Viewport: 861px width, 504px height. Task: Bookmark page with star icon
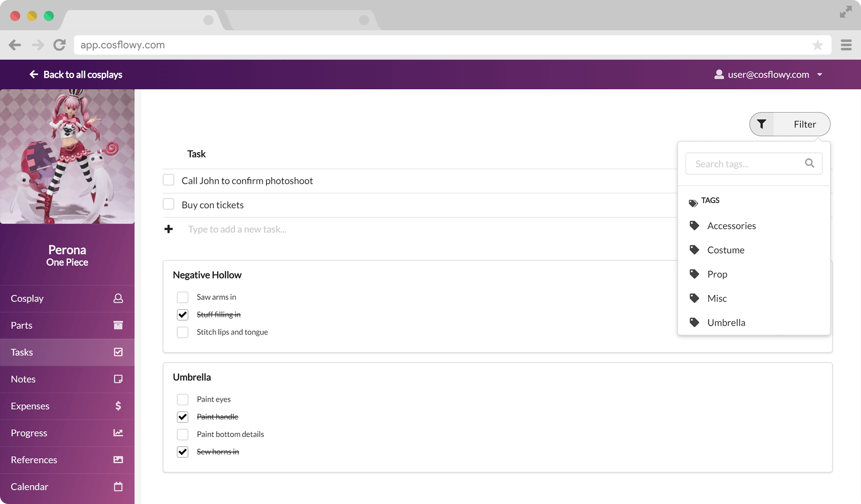817,45
